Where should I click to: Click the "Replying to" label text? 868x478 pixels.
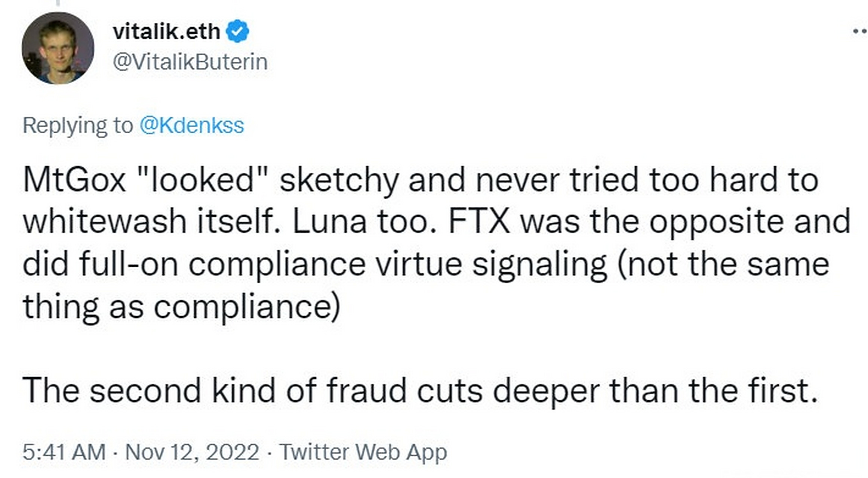pos(78,125)
